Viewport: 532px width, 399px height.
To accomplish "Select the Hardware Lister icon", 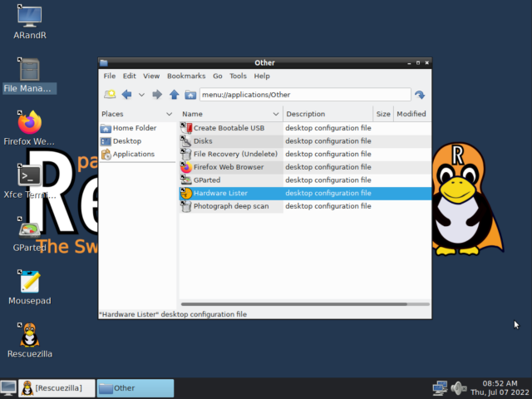I will click(x=186, y=193).
